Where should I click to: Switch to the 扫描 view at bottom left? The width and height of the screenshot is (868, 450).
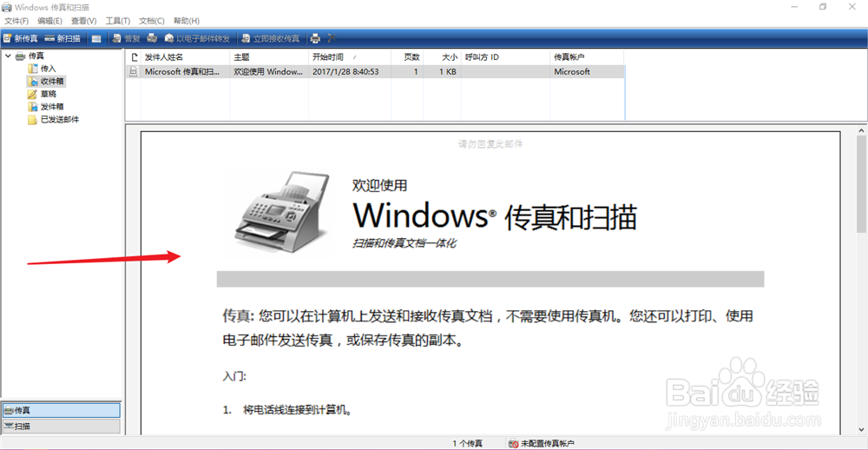click(x=61, y=427)
